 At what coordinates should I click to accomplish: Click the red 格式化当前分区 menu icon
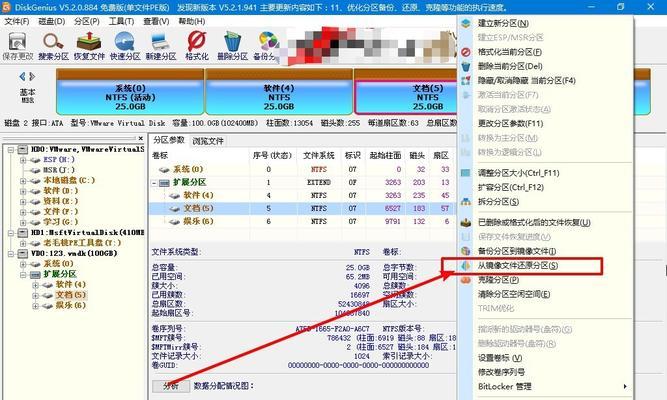point(466,52)
